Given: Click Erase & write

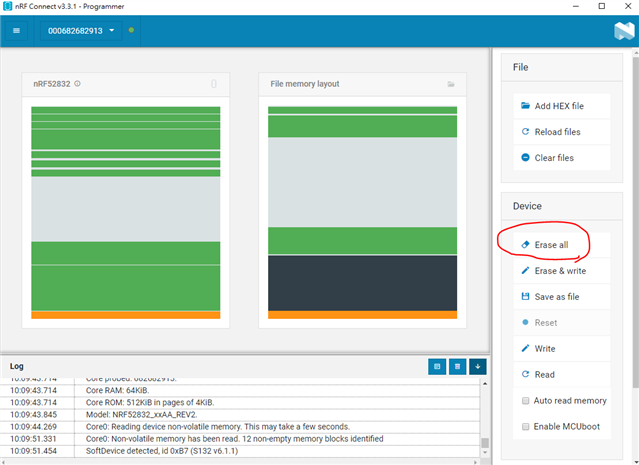Looking at the screenshot, I should [562, 271].
